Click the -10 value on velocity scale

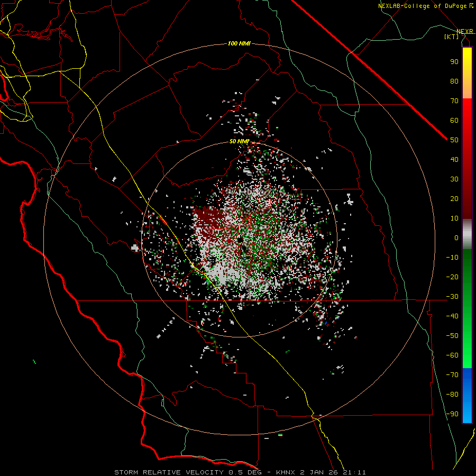click(452, 258)
